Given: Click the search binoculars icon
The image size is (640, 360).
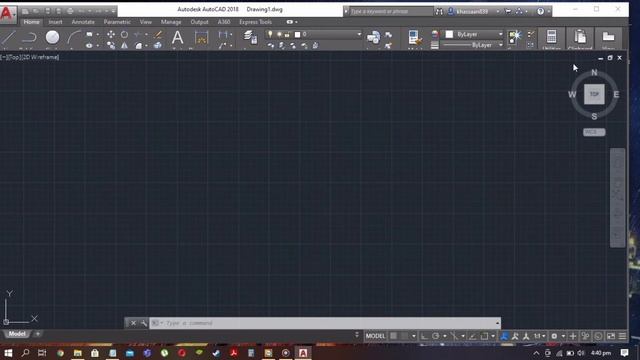Looking at the screenshot, I should 439,11.
